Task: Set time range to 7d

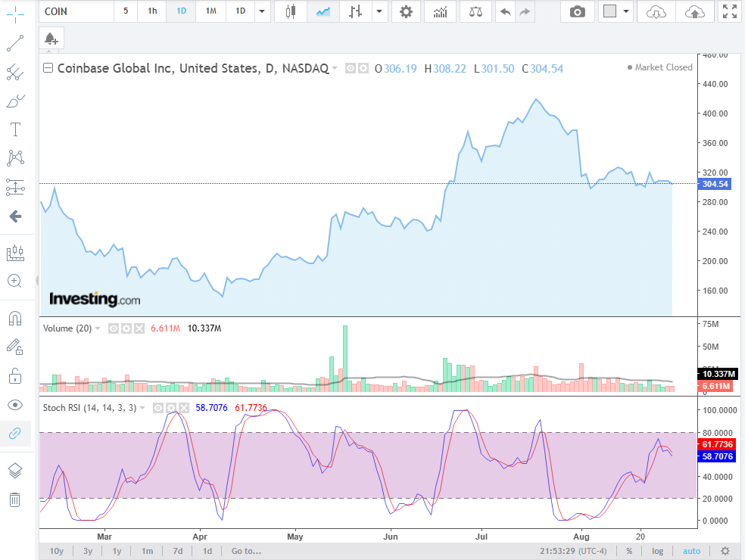Action: (x=178, y=551)
